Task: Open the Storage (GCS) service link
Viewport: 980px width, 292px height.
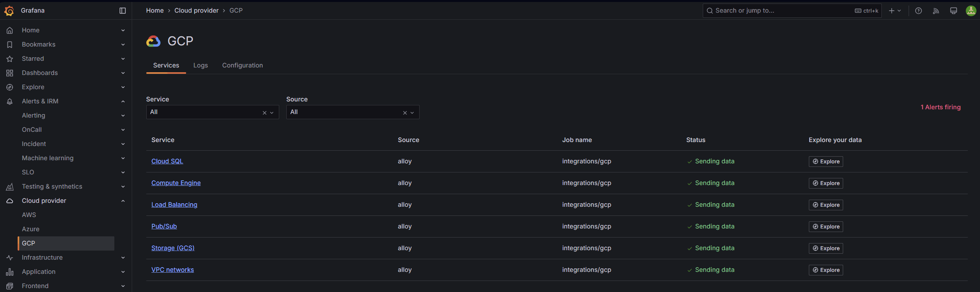Action: pos(173,248)
